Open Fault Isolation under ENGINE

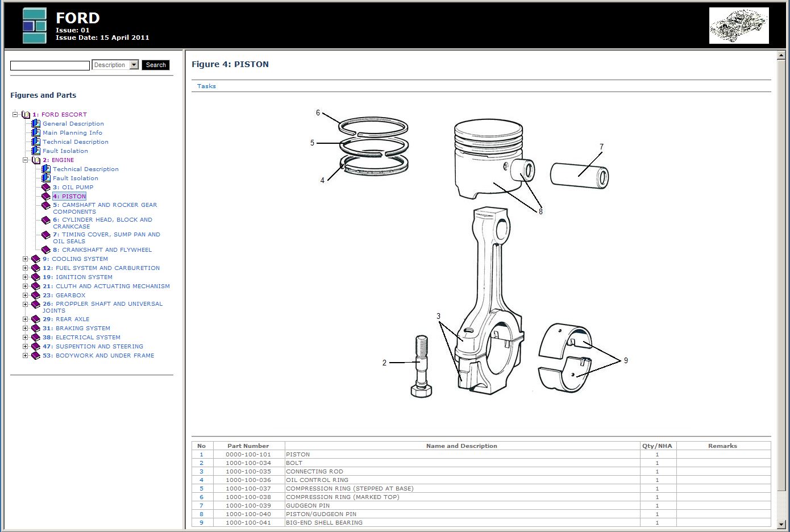pyautogui.click(x=76, y=178)
